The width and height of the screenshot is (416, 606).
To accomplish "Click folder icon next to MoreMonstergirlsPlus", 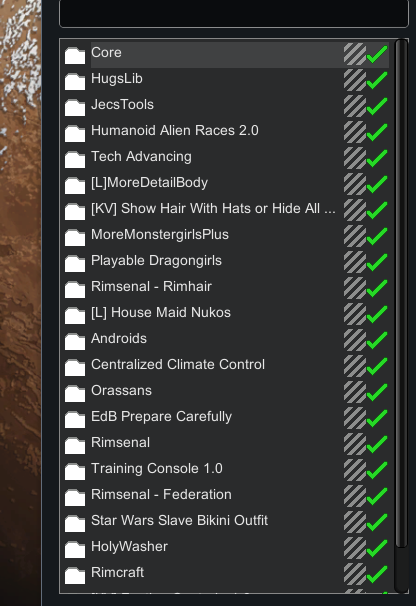I will [x=75, y=237].
